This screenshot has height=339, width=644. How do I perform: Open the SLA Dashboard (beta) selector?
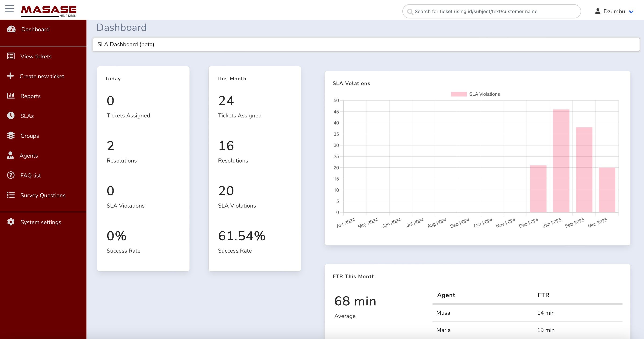click(366, 44)
